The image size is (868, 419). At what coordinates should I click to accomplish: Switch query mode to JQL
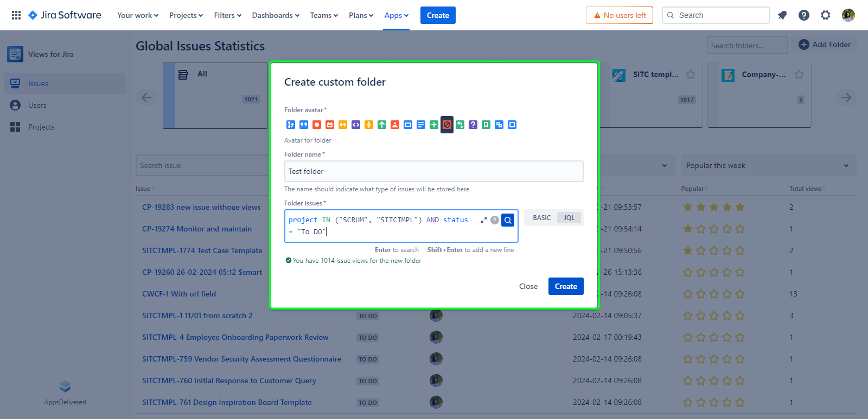(x=569, y=218)
